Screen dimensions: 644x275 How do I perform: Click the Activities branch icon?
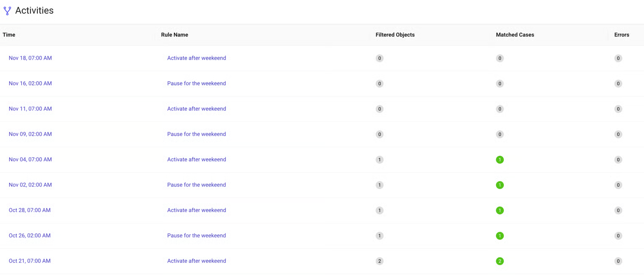tap(7, 11)
